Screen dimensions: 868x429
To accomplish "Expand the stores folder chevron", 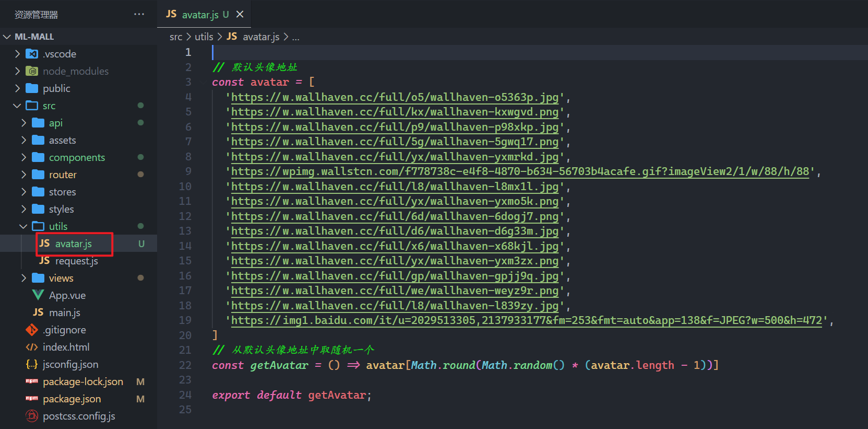I will [23, 192].
